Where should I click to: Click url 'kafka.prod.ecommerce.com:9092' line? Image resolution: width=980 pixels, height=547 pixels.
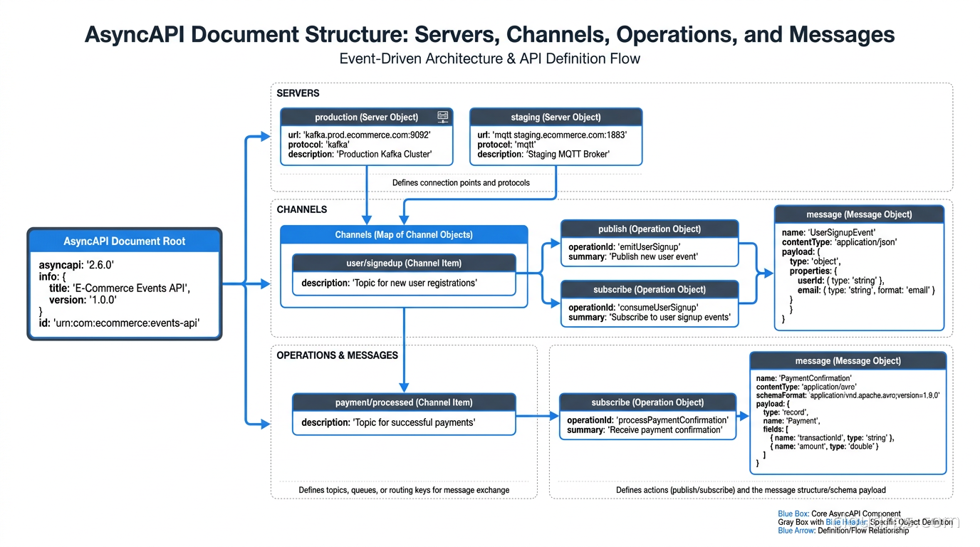coord(360,134)
